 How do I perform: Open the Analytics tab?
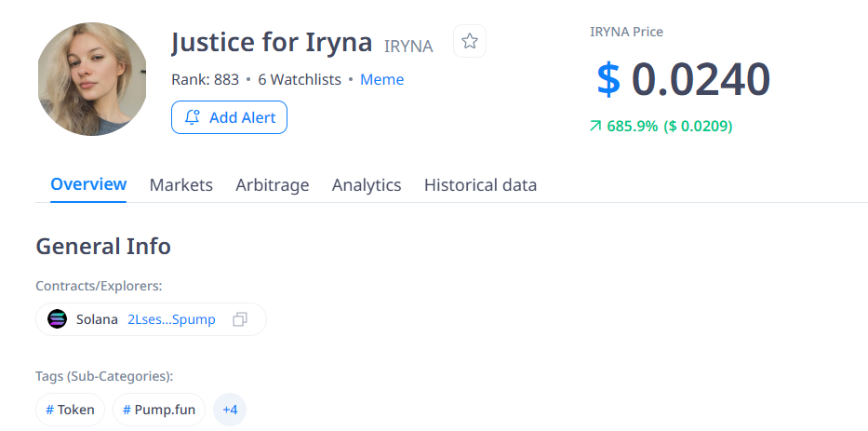click(x=367, y=185)
